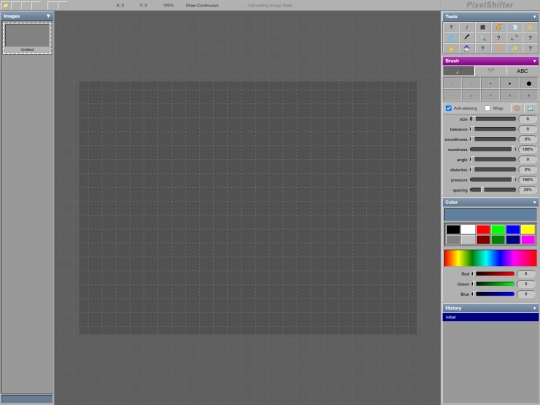
Task: Pick the light gray color swatch
Action: point(468,240)
